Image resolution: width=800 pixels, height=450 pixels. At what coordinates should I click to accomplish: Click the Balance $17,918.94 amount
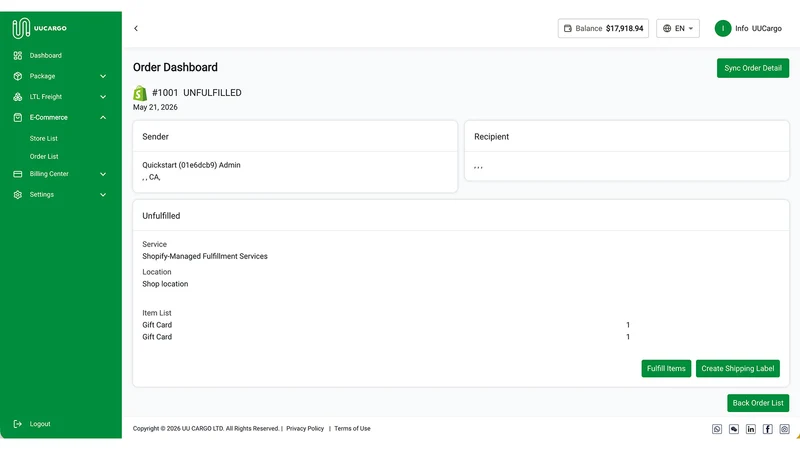pyautogui.click(x=624, y=29)
